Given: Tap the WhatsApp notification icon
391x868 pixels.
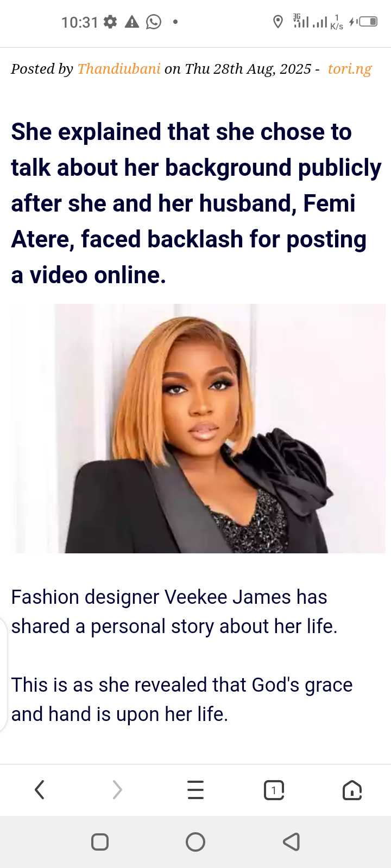Looking at the screenshot, I should (x=154, y=22).
